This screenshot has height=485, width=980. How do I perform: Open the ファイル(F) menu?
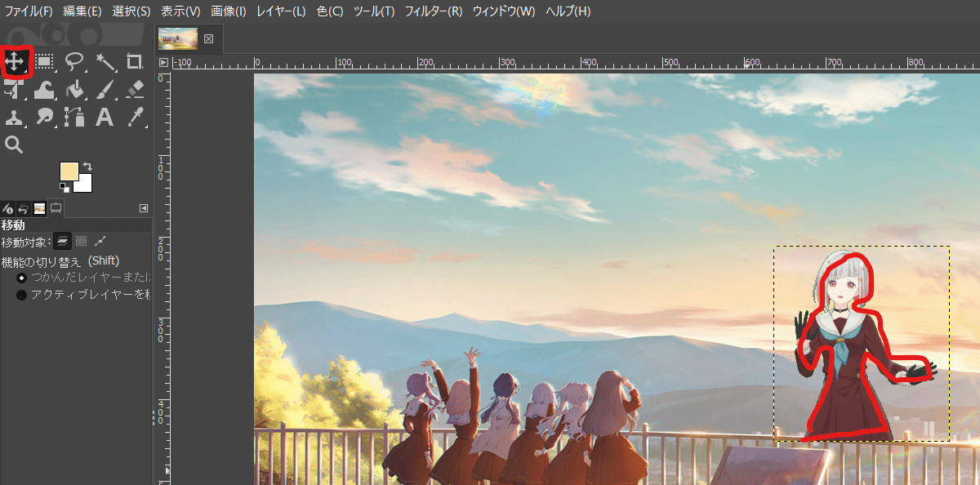pyautogui.click(x=29, y=11)
